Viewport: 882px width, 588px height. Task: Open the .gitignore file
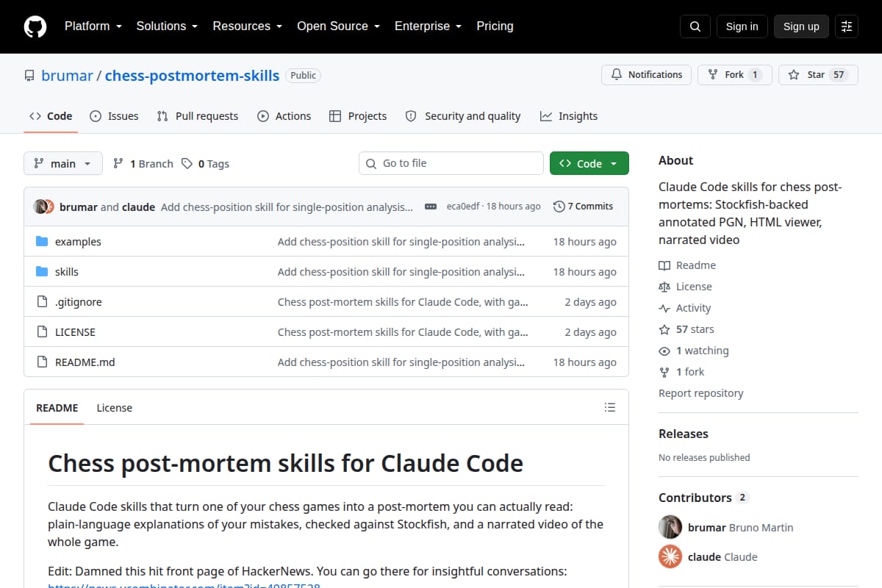click(79, 302)
